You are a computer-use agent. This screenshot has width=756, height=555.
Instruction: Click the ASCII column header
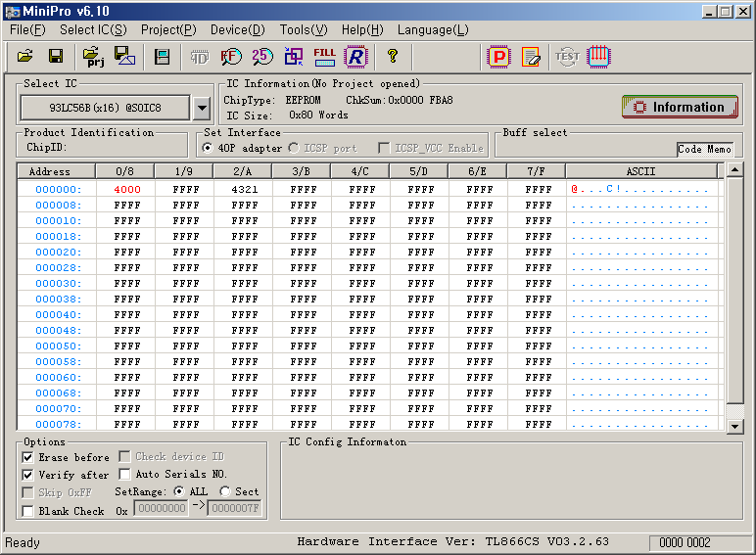641,171
